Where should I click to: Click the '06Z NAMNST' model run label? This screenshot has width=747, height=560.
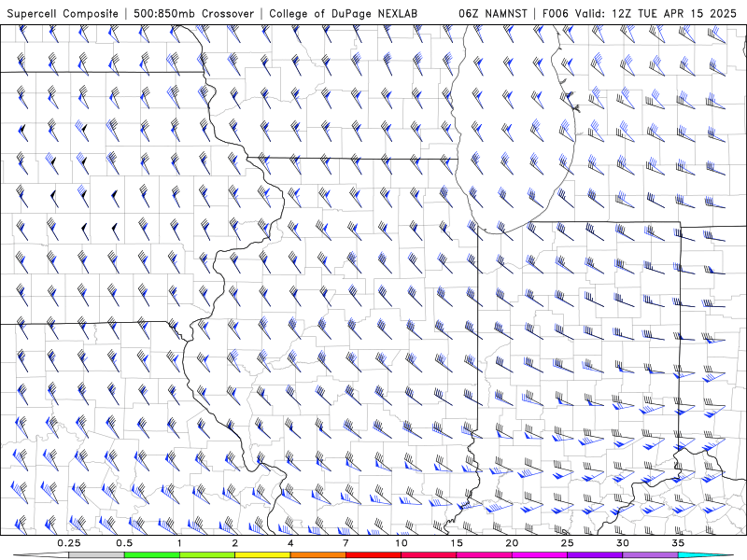coord(493,14)
